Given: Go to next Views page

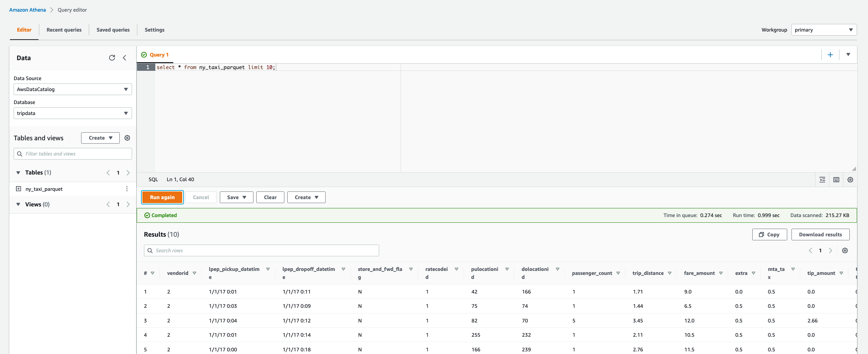Looking at the screenshot, I should pyautogui.click(x=128, y=204).
